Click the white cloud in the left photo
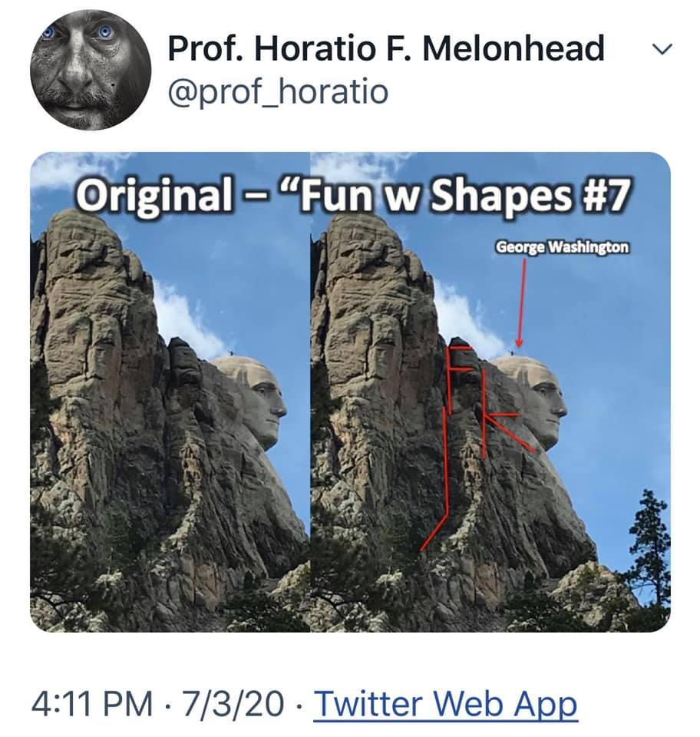700x737 pixels. (x=184, y=319)
